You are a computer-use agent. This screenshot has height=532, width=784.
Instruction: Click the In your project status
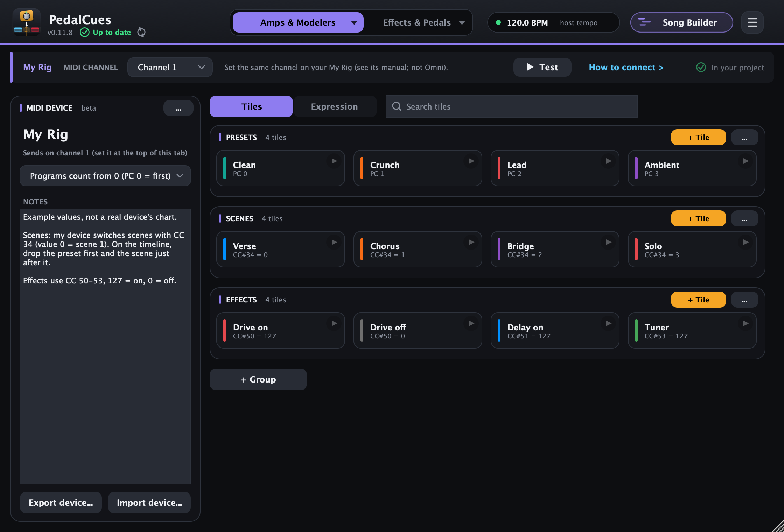tap(730, 67)
